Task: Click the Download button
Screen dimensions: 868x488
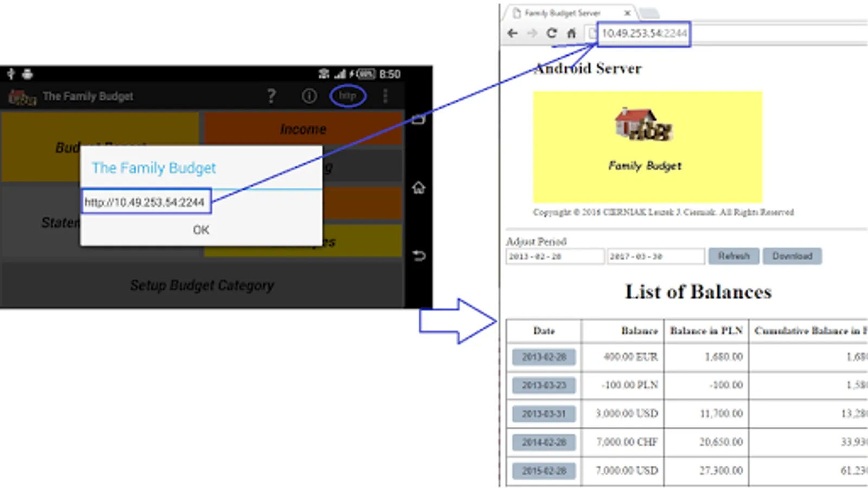Action: pyautogui.click(x=792, y=256)
